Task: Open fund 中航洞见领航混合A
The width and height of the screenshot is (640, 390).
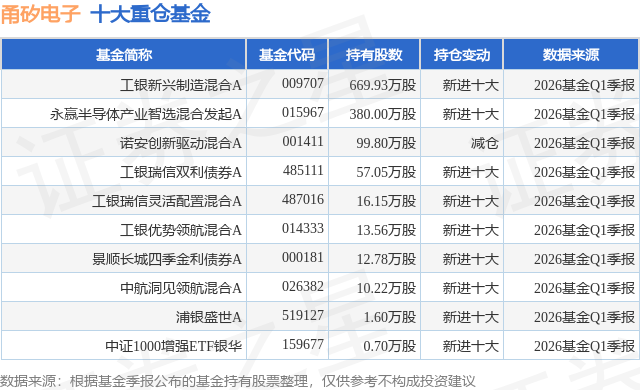Action: tap(181, 288)
